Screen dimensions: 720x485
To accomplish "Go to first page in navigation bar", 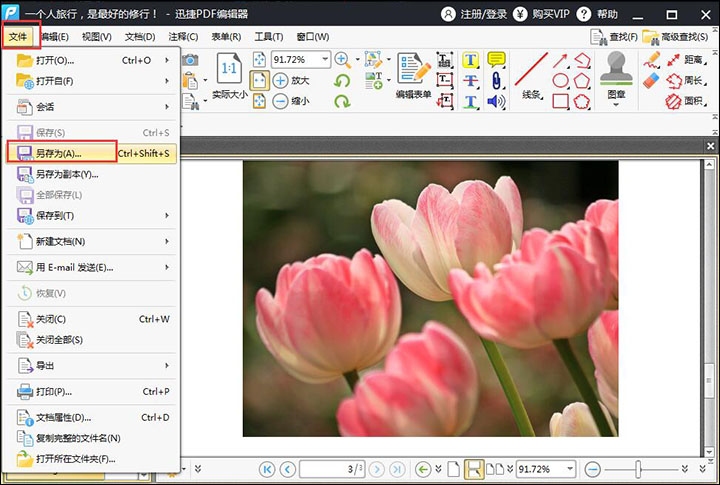I will tap(267, 469).
